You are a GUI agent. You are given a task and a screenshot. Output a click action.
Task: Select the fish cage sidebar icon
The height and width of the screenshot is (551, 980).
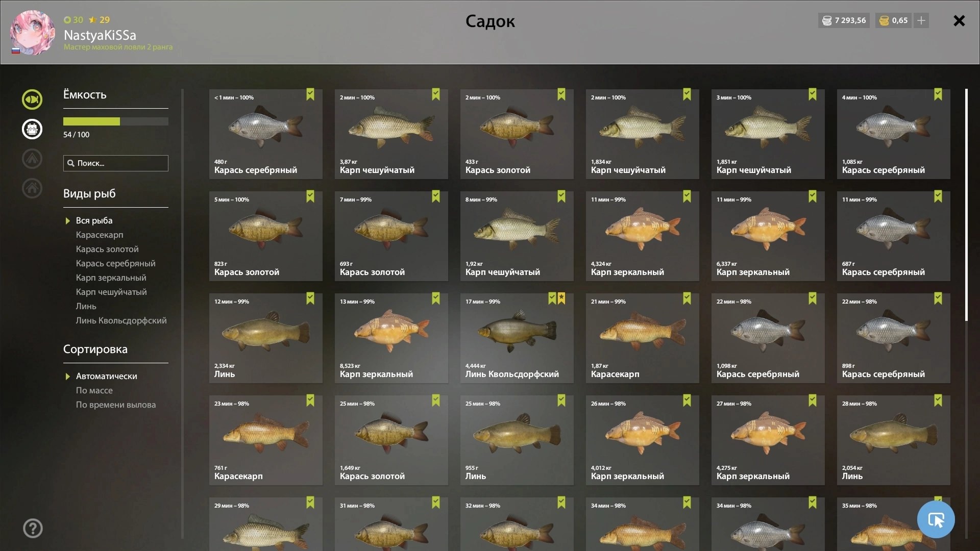coord(32,129)
